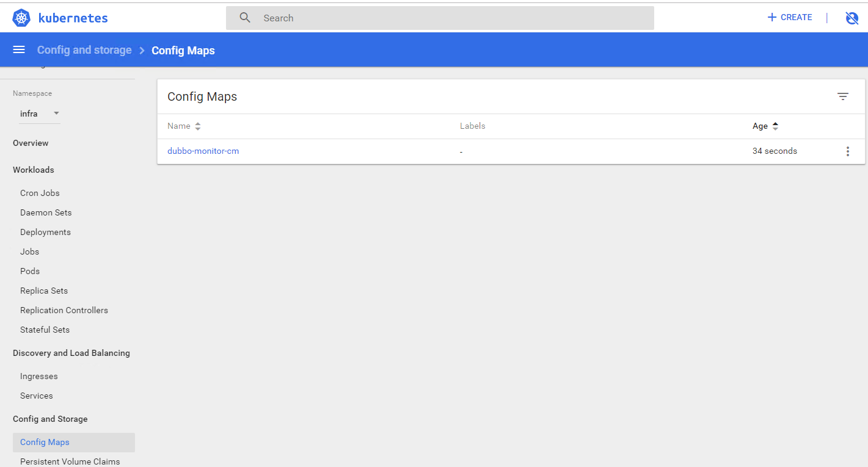Screen dimensions: 868x467
Task: Open dubbo-monitor-cm config map link
Action: 203,151
